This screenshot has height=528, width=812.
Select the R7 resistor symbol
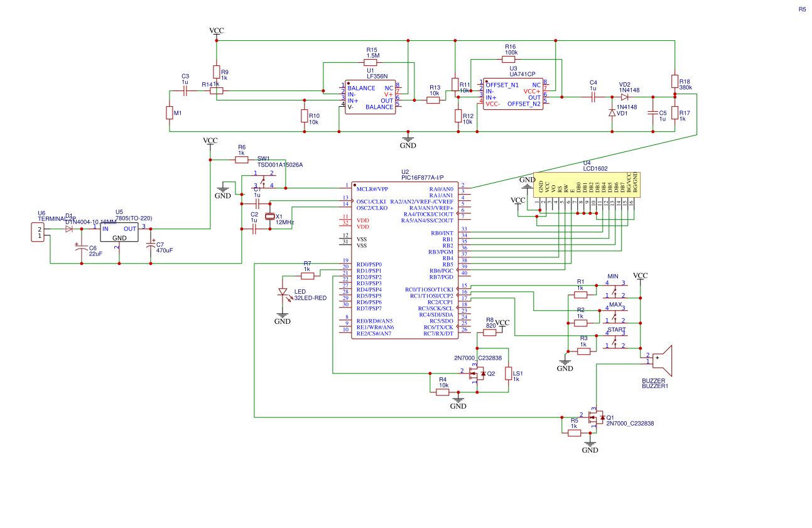point(307,276)
